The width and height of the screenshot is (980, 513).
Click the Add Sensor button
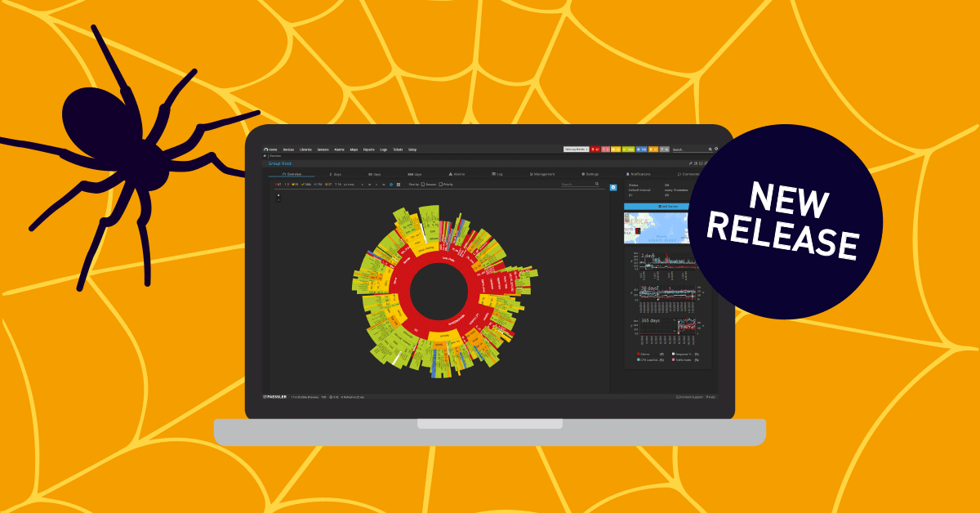668,207
